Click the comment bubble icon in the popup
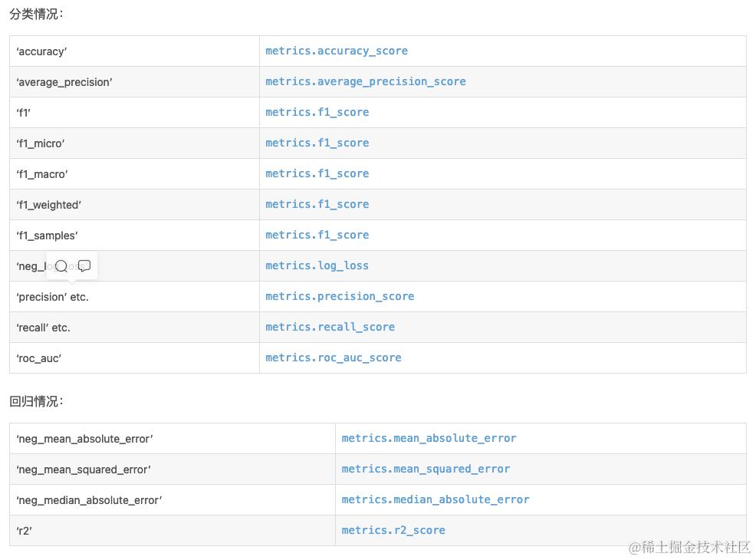 coord(84,265)
